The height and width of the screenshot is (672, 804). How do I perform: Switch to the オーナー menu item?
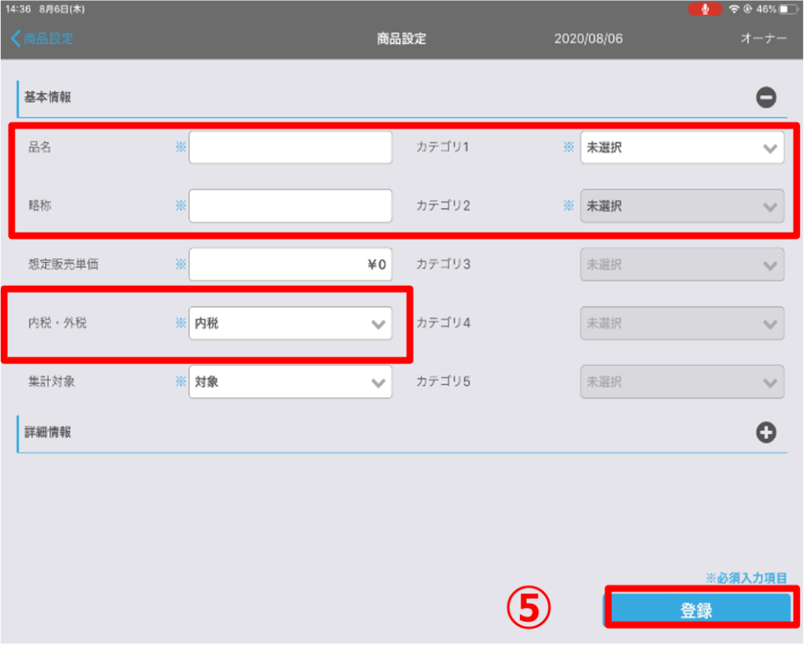[x=762, y=38]
